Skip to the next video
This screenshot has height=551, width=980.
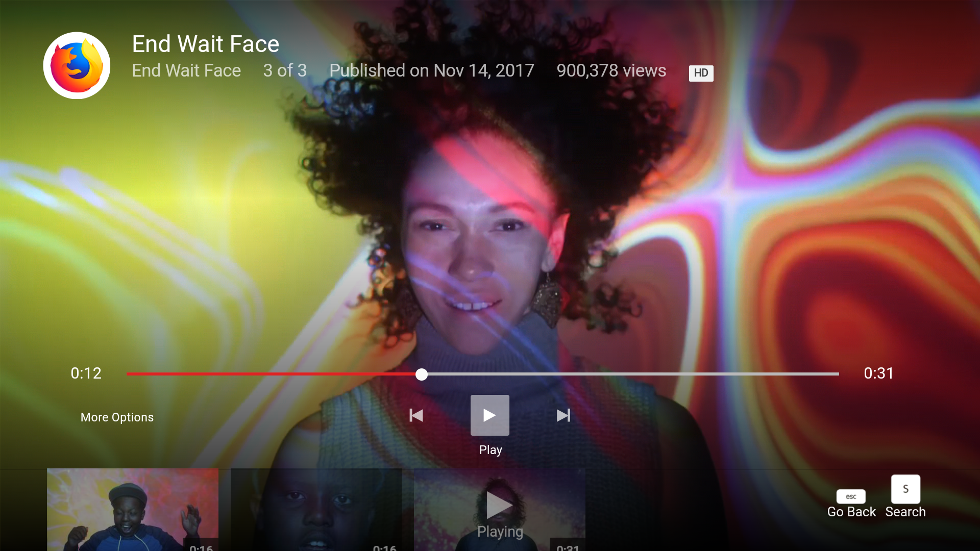(x=563, y=415)
